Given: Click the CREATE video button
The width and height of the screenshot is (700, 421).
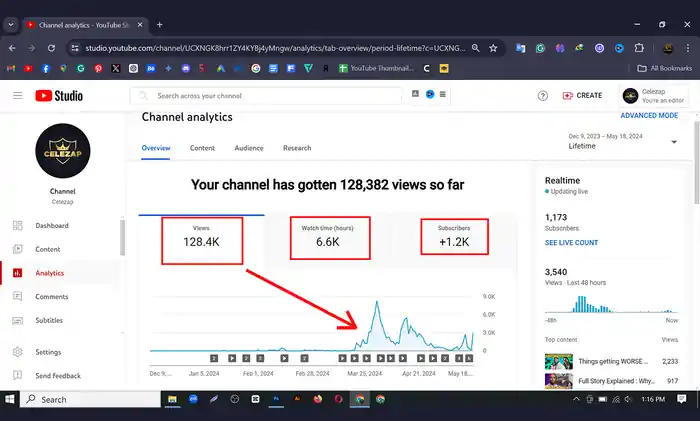Looking at the screenshot, I should click(582, 96).
